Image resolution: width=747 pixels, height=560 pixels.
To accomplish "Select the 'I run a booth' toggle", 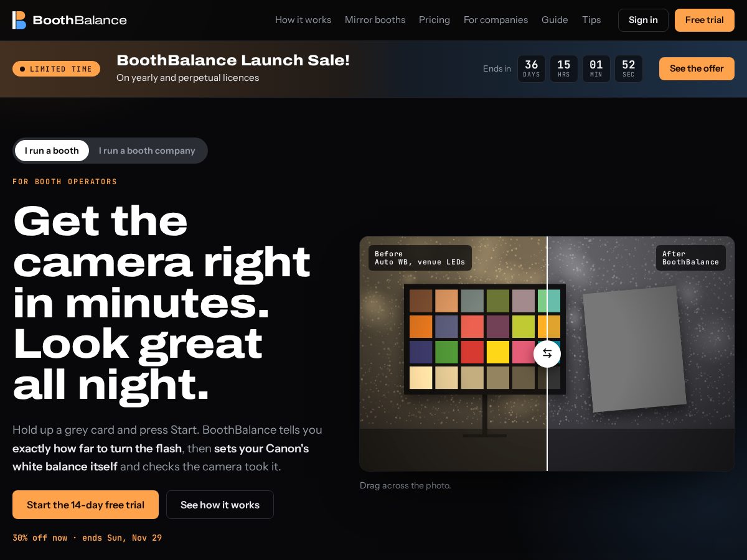I will [52, 151].
